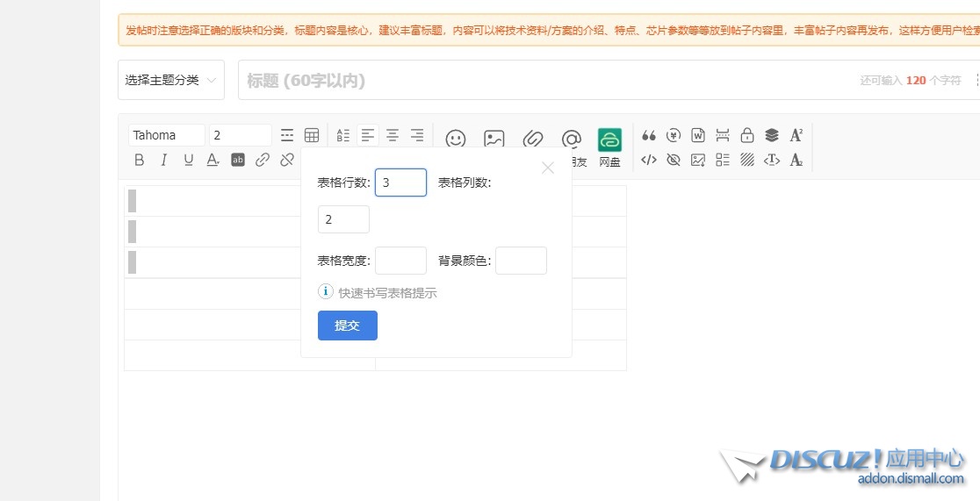Open the font size dropdown showing 2
Viewport: 980px width, 501px height.
pos(240,135)
